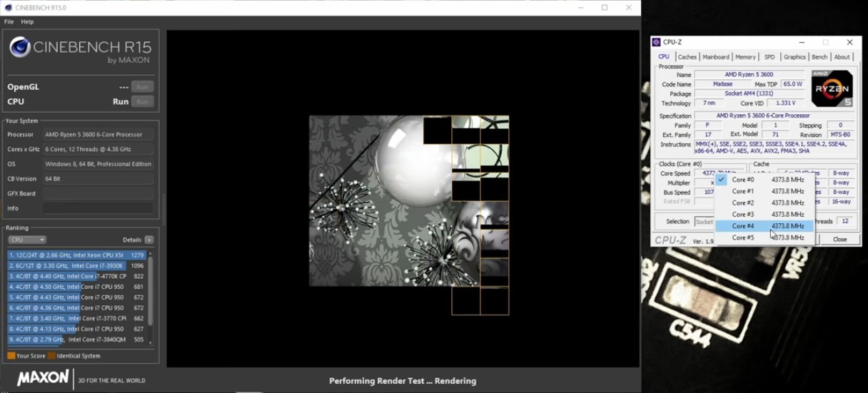
Task: Close the Cinebench R15.0 window
Action: tap(629, 8)
